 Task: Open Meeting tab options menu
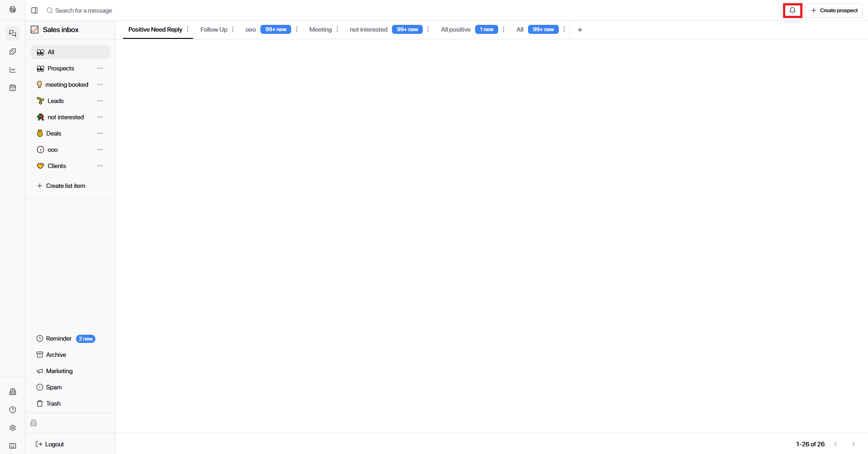(337, 29)
